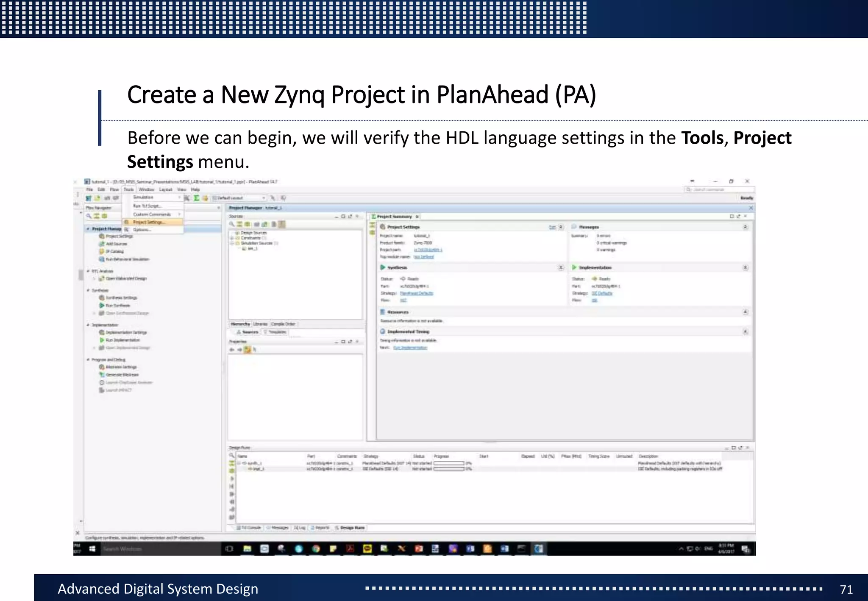Click the Top module name Not Defined link
Screen dimensions: 868x601
tap(424, 257)
